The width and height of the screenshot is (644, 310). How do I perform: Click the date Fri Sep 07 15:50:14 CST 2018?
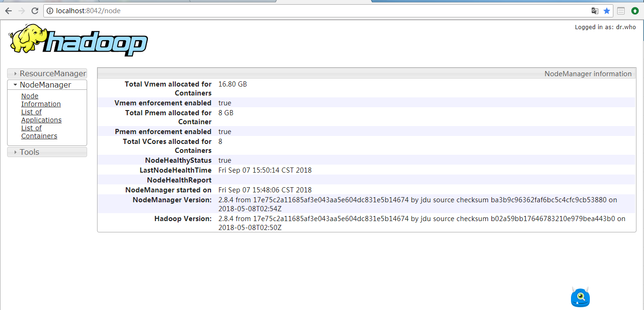(x=265, y=170)
